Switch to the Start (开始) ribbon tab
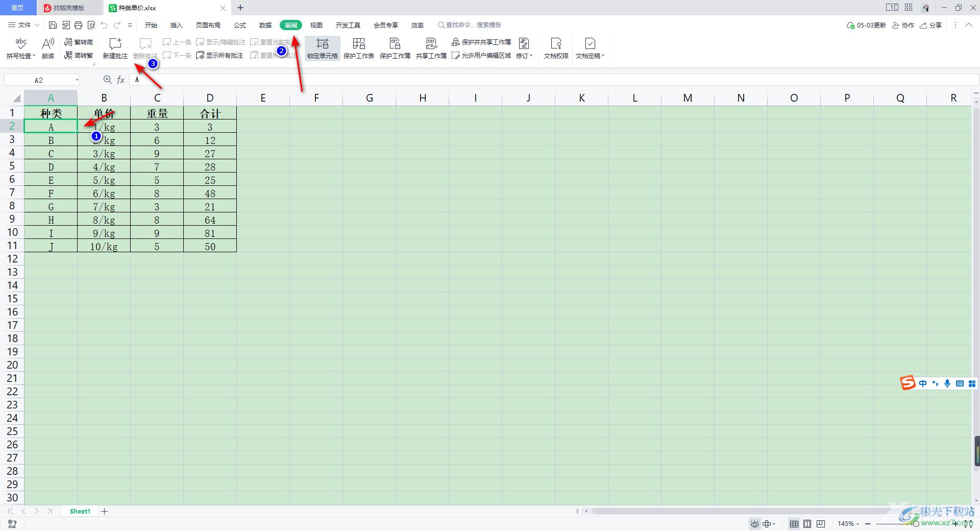The height and width of the screenshot is (531, 980). coord(151,25)
